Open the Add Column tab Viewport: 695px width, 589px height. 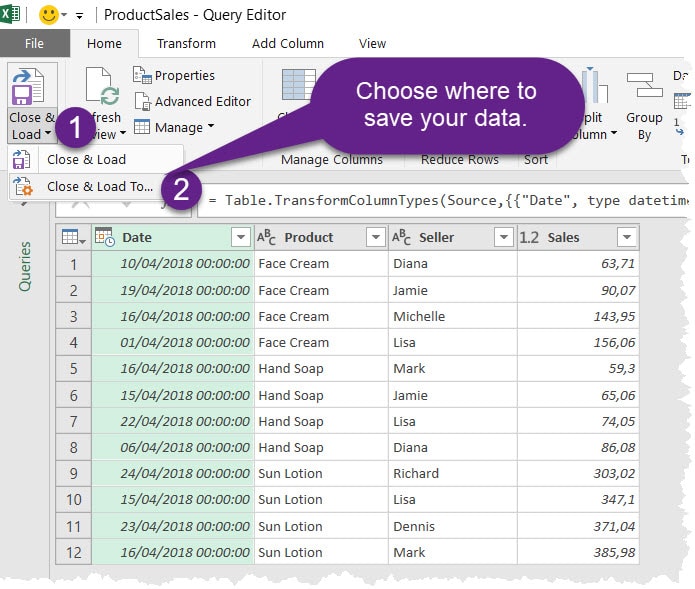(288, 43)
